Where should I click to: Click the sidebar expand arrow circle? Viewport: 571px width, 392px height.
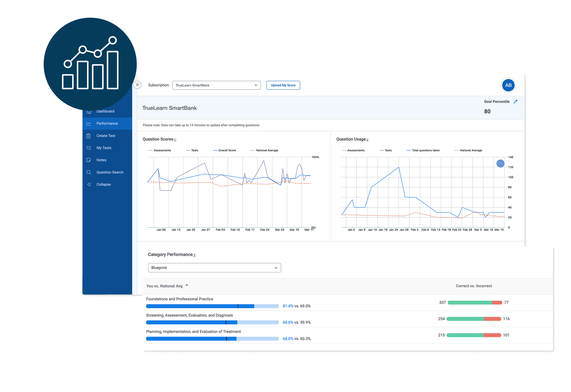tap(137, 85)
